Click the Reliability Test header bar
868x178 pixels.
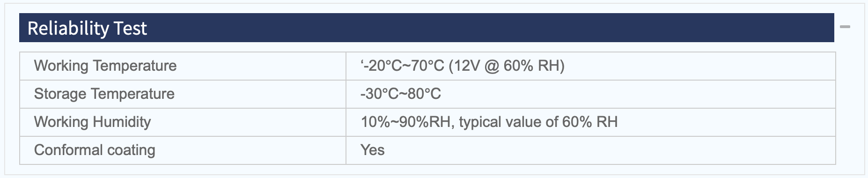(427, 28)
